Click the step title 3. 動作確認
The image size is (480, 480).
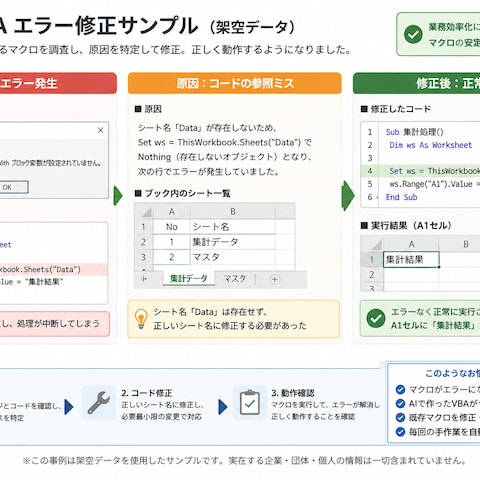tap(293, 393)
